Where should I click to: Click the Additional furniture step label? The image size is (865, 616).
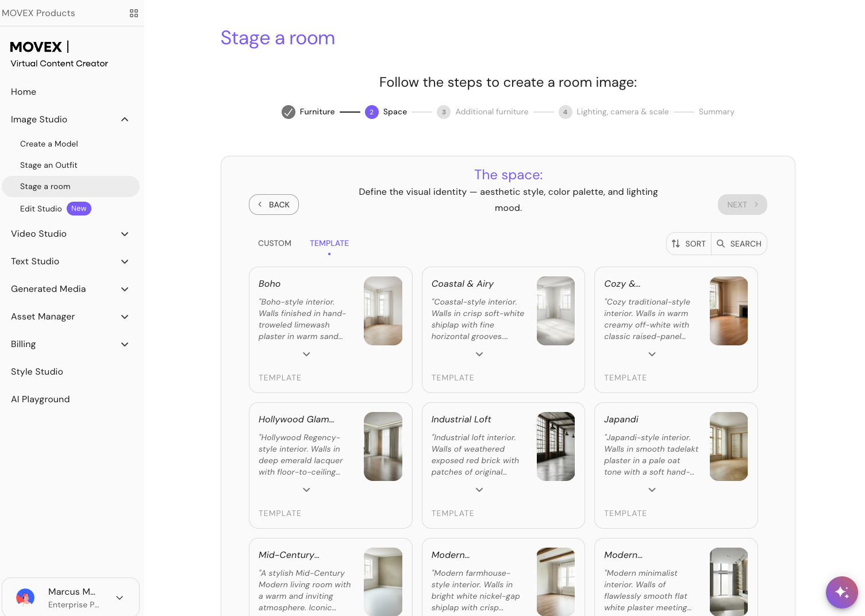click(x=492, y=112)
